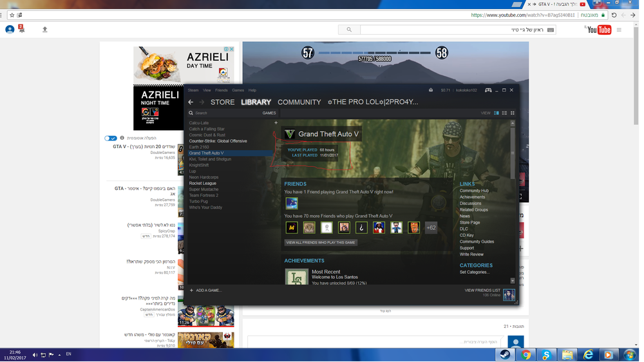This screenshot has width=644, height=362.
Task: Select Rocket League in the games list
Action: pos(202,184)
